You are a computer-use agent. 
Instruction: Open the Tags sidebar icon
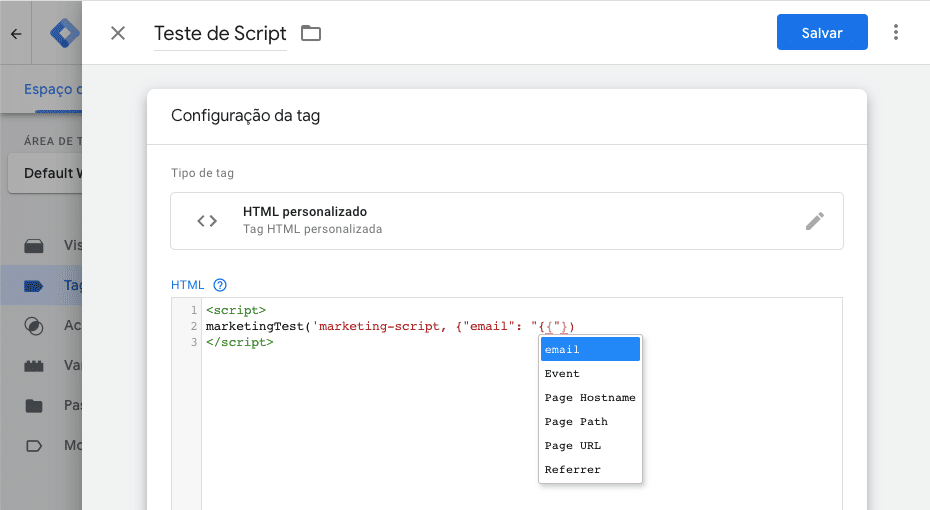pyautogui.click(x=35, y=286)
